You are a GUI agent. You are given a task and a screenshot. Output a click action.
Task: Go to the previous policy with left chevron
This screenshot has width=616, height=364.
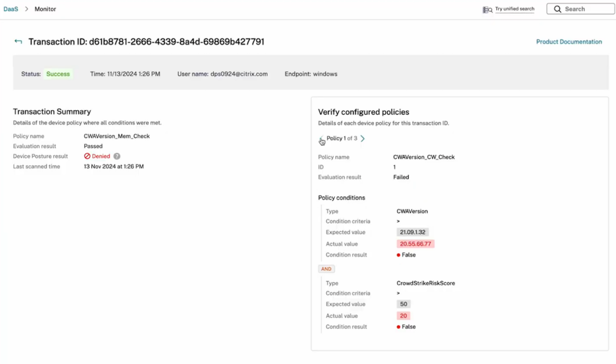click(x=321, y=139)
